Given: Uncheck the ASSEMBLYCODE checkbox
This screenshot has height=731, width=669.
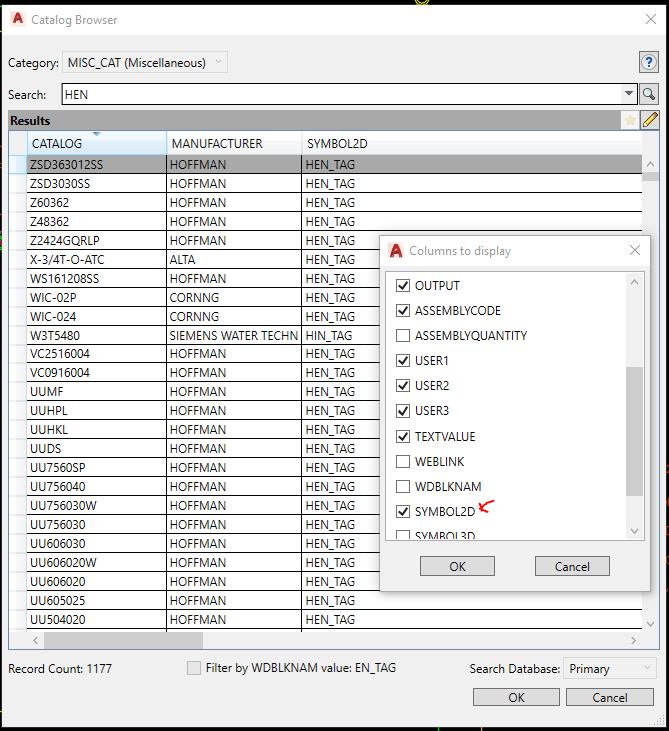Looking at the screenshot, I should click(403, 310).
